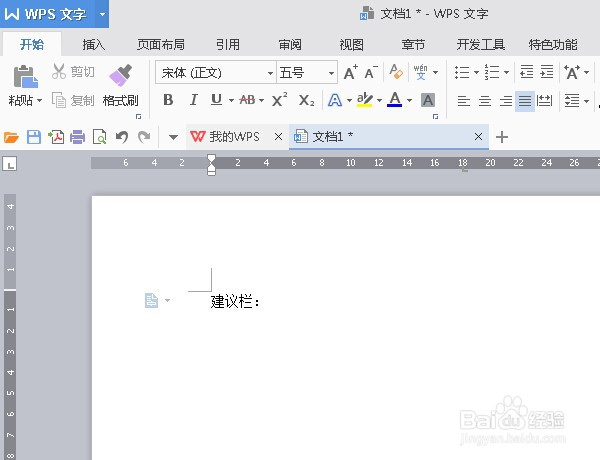Toggle character shading A button
600x460 pixels.
click(x=428, y=101)
